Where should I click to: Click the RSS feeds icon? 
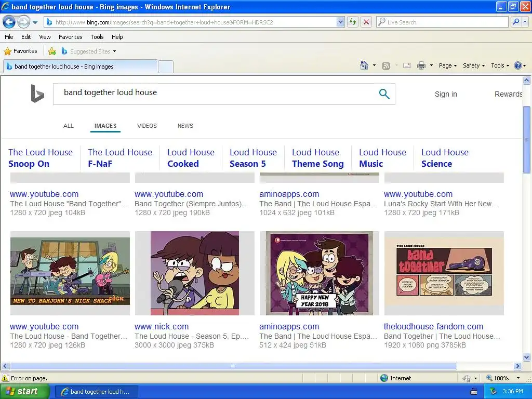pyautogui.click(x=386, y=66)
